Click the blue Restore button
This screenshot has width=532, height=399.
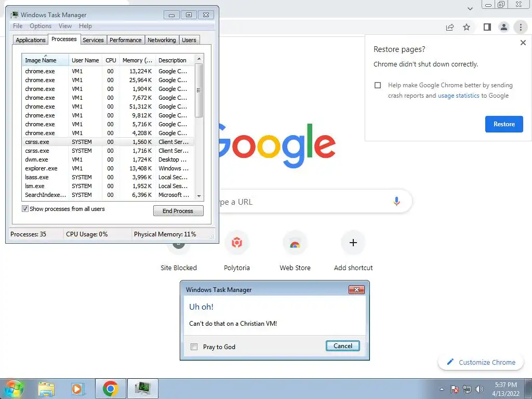pyautogui.click(x=504, y=124)
